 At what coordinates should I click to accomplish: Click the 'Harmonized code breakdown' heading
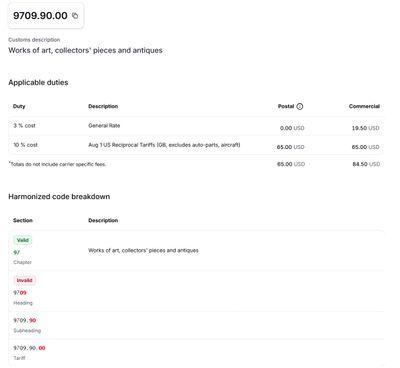click(x=59, y=197)
